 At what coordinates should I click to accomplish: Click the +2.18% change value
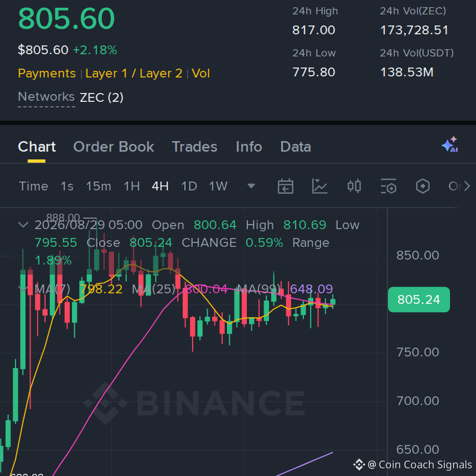tap(95, 50)
